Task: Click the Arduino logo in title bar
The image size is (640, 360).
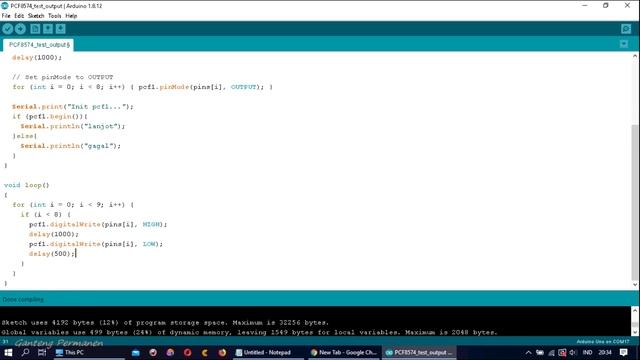Action: click(5, 6)
